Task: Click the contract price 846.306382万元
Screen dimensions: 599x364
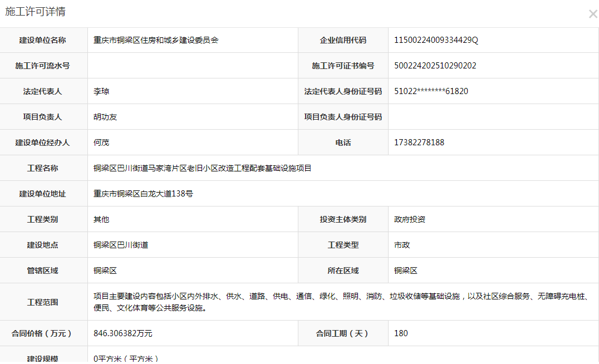Action: [x=122, y=333]
